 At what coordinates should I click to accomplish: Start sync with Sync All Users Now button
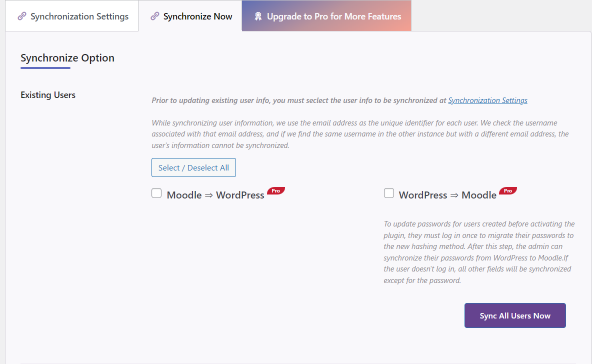tap(515, 315)
